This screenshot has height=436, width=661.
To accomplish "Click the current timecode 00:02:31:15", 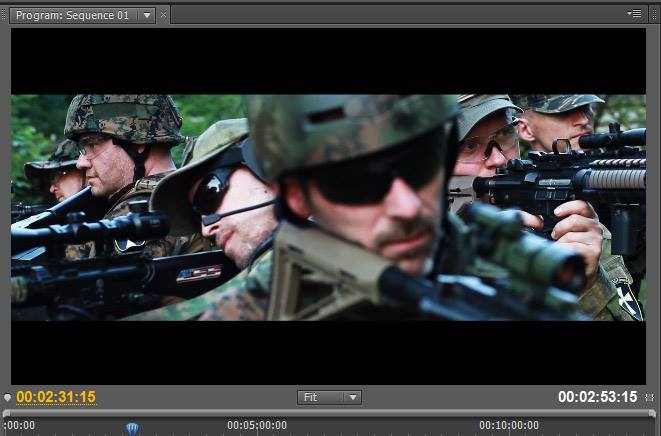I will coord(56,397).
